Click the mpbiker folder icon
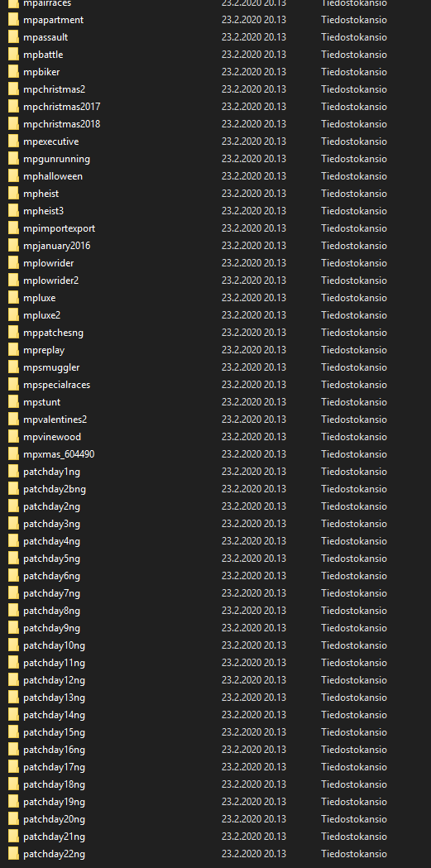Image resolution: width=431 pixels, height=868 pixels. (13, 72)
